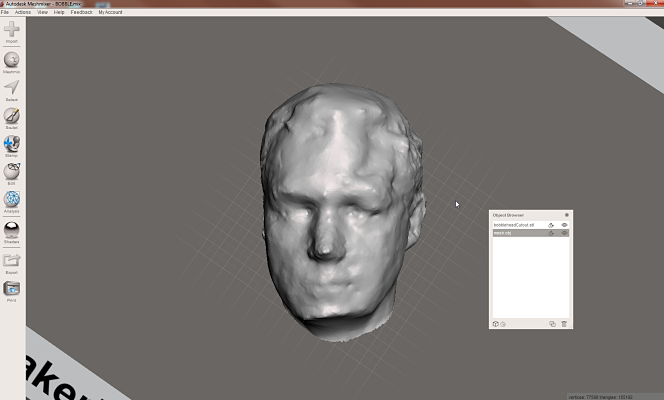The width and height of the screenshot is (664, 400).
Task: Open the Shaders panel
Action: 11,230
